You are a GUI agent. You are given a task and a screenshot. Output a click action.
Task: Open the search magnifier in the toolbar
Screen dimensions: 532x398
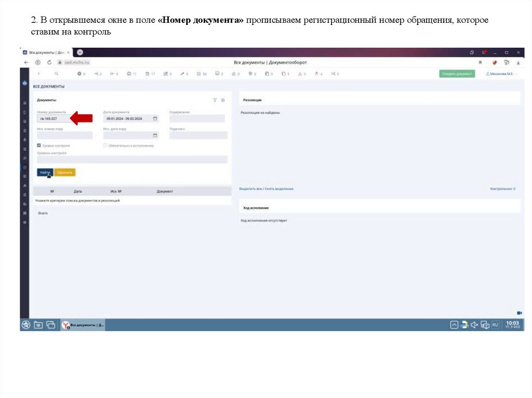(x=56, y=73)
